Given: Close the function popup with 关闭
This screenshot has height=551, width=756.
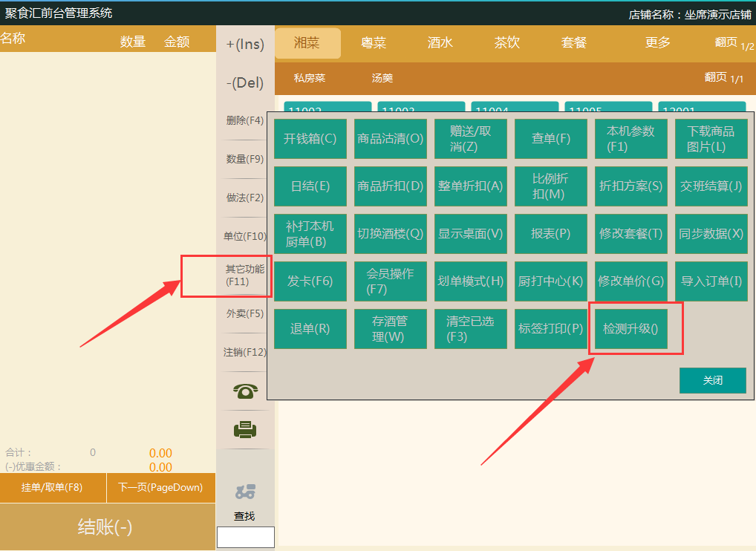Looking at the screenshot, I should 712,380.
